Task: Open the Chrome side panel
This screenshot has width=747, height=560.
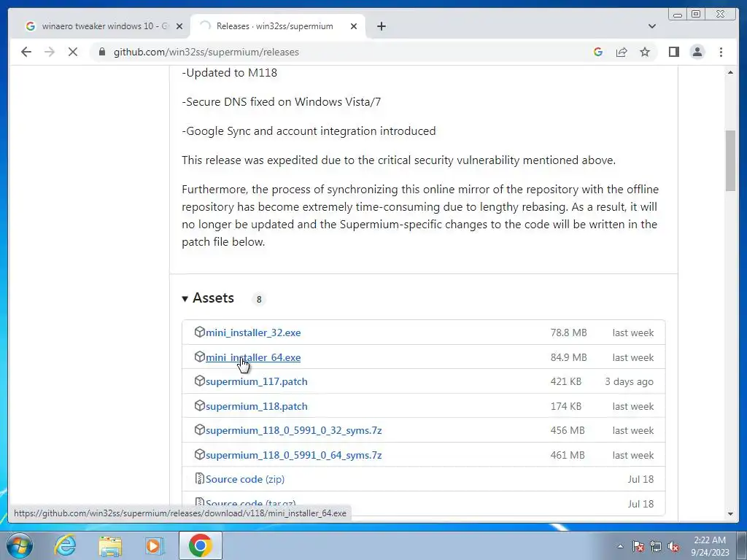Action: tap(673, 52)
